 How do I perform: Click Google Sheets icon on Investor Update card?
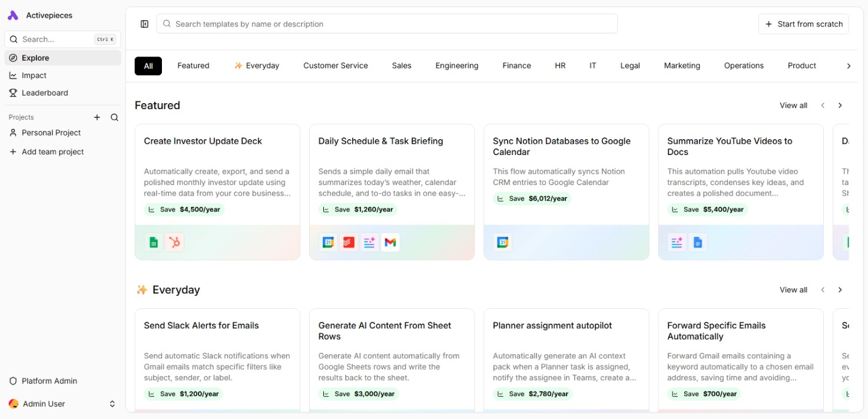pos(154,242)
